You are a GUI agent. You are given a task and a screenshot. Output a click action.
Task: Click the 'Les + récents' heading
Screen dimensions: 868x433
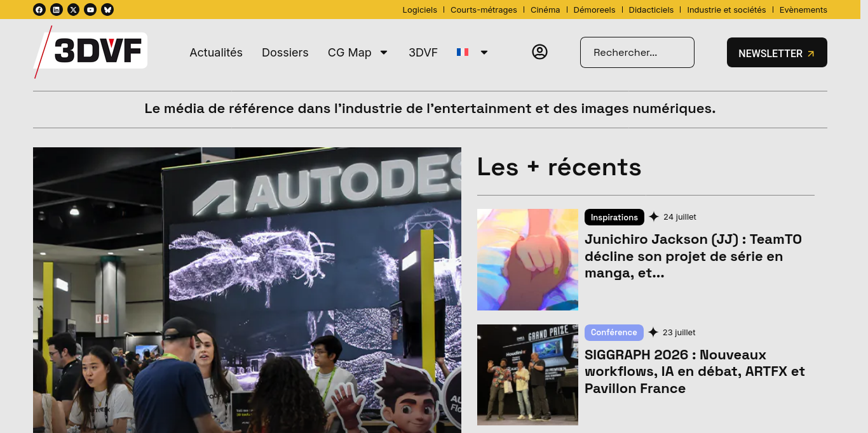(x=559, y=167)
